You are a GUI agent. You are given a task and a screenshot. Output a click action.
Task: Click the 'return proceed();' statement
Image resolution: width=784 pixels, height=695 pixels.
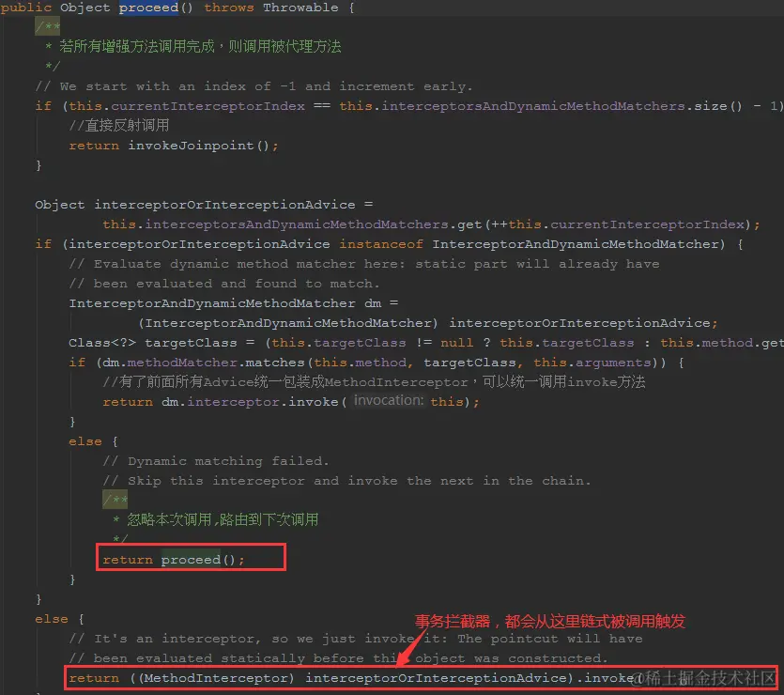tap(174, 560)
